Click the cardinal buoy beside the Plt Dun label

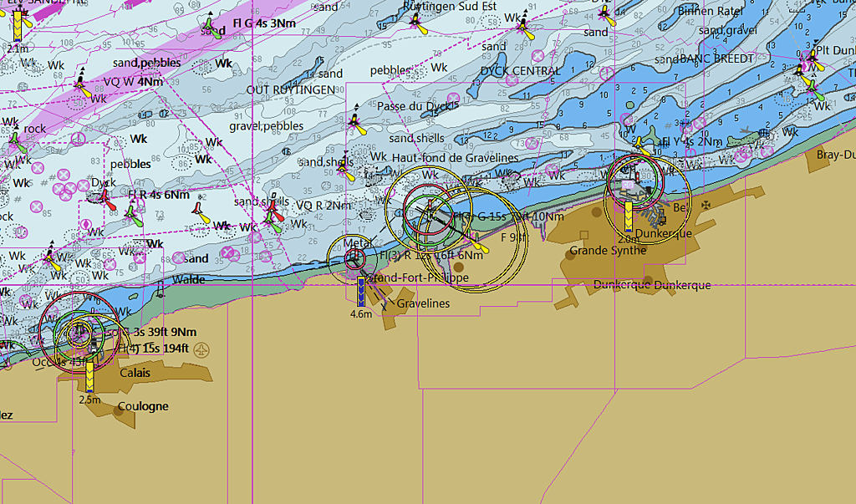coord(813,57)
